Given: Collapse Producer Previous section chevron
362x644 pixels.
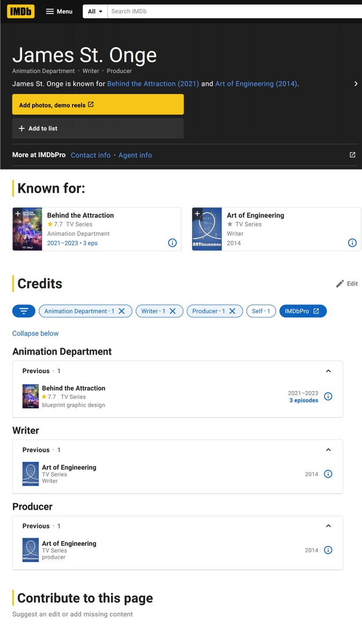Looking at the screenshot, I should 328,526.
